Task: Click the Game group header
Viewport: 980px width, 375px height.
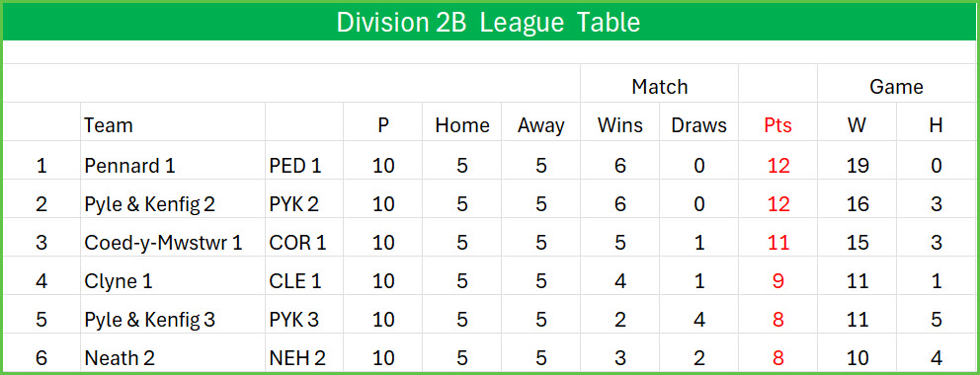Action: [x=896, y=87]
